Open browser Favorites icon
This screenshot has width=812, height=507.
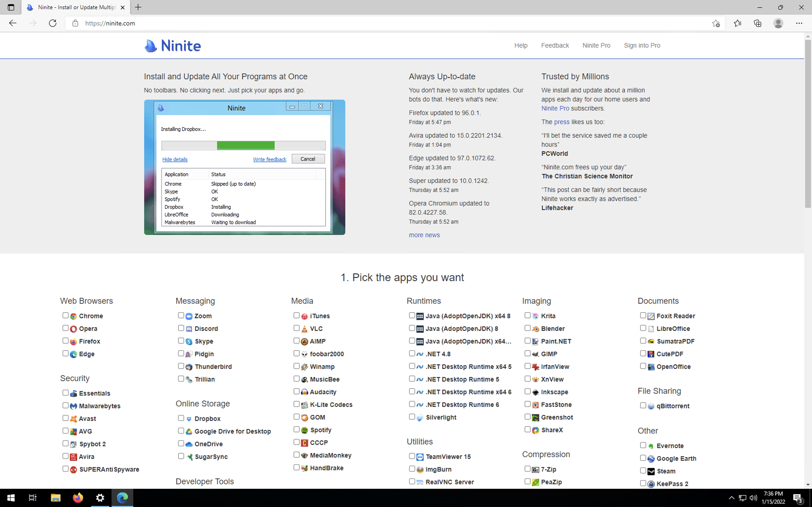[737, 23]
